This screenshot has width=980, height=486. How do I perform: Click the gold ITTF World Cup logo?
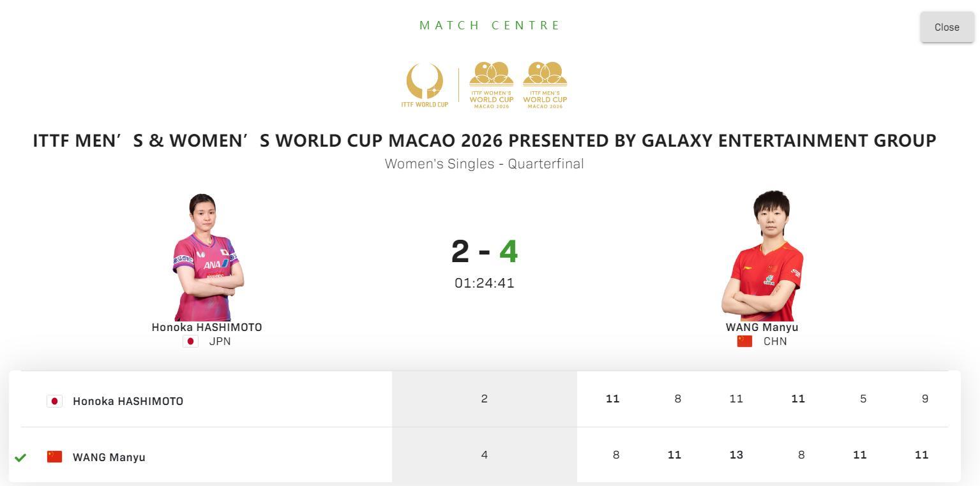(x=425, y=85)
